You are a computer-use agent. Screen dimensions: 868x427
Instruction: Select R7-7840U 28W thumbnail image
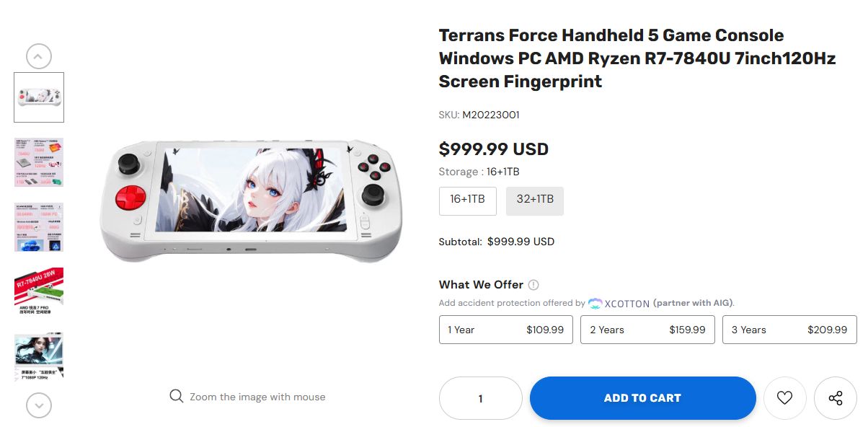(39, 292)
